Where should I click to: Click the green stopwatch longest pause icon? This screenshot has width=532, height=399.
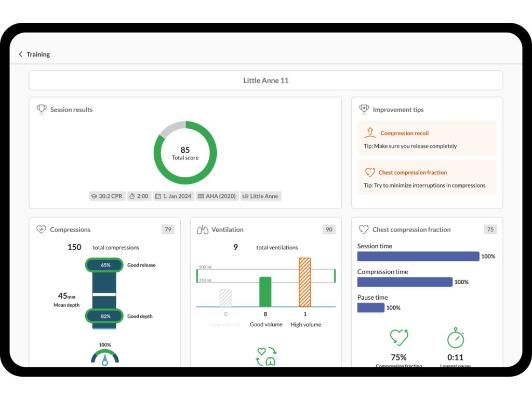pos(456,338)
